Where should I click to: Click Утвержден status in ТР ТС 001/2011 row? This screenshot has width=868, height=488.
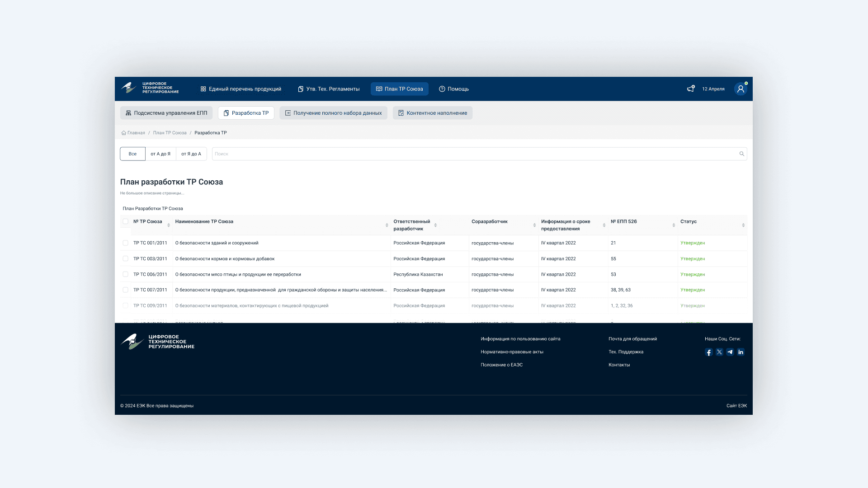pyautogui.click(x=693, y=243)
